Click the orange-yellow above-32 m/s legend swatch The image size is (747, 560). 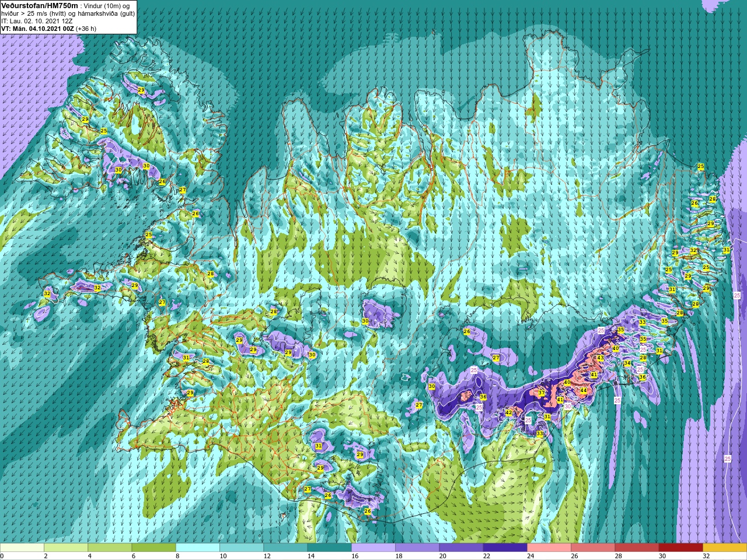tap(725, 548)
